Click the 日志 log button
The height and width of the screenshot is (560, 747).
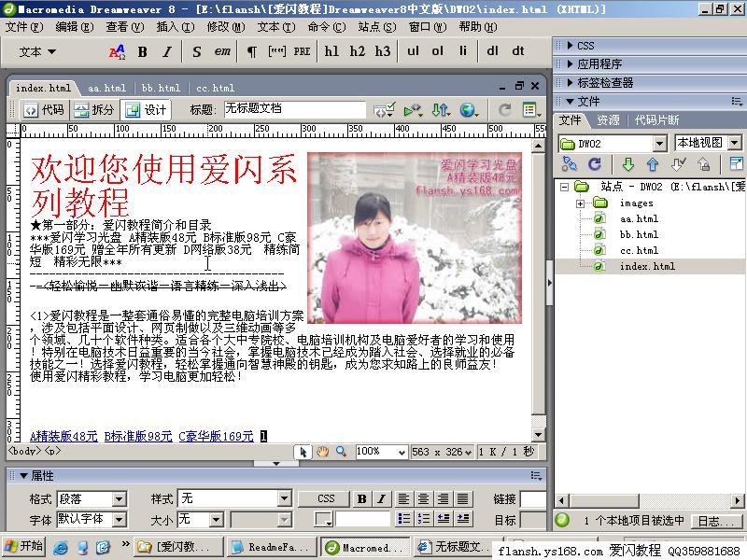point(716,521)
